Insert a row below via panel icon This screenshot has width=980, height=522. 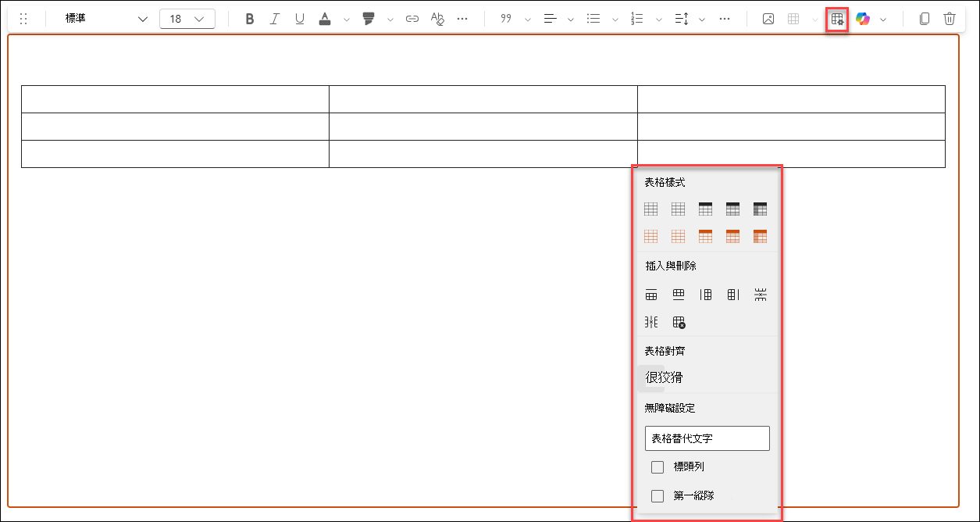[679, 295]
